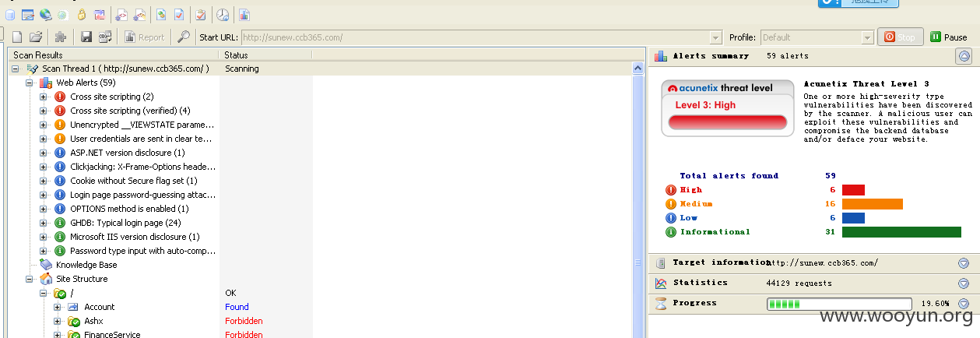Click the orange Medium alerts bar
This screenshot has height=338, width=980.
(x=872, y=204)
